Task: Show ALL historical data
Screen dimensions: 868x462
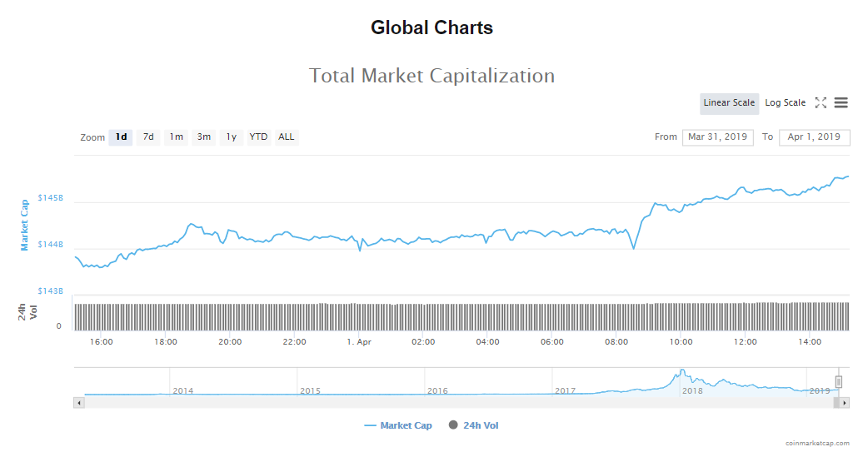Action: pos(287,137)
